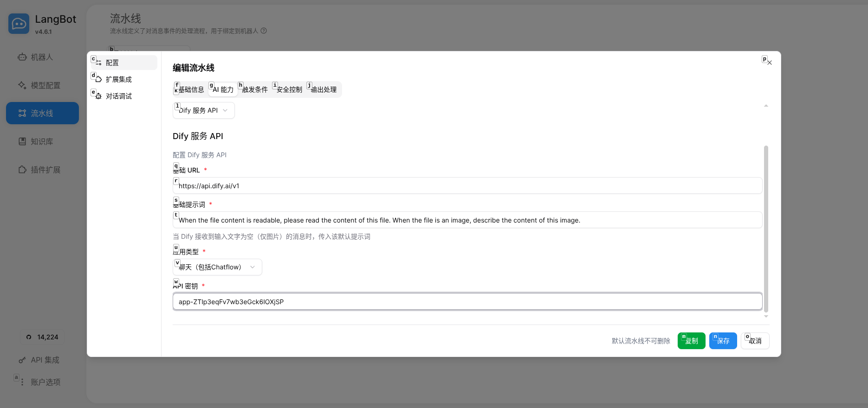This screenshot has width=868, height=408.
Task: Open 对话调试 in the dialog sidebar
Action: [x=119, y=96]
